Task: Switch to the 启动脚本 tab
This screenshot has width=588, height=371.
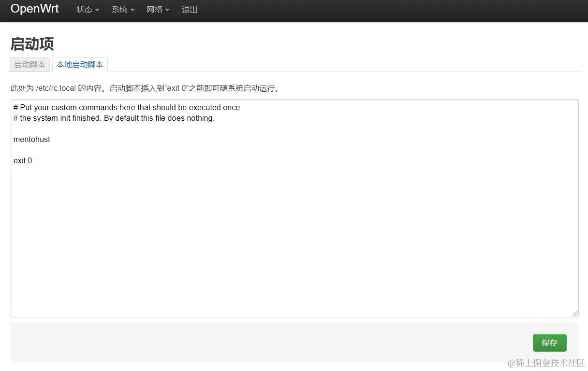Action: [29, 64]
